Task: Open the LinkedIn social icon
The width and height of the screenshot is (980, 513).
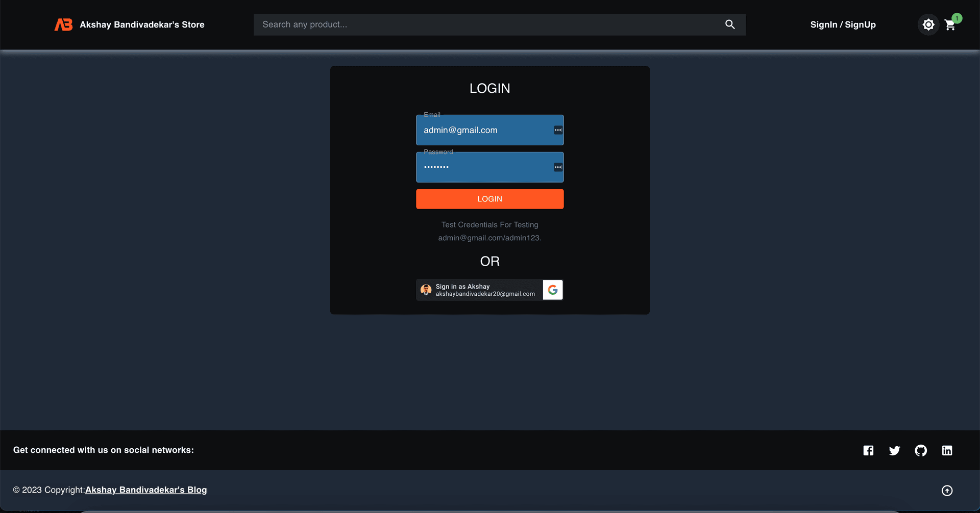Action: pyautogui.click(x=947, y=450)
